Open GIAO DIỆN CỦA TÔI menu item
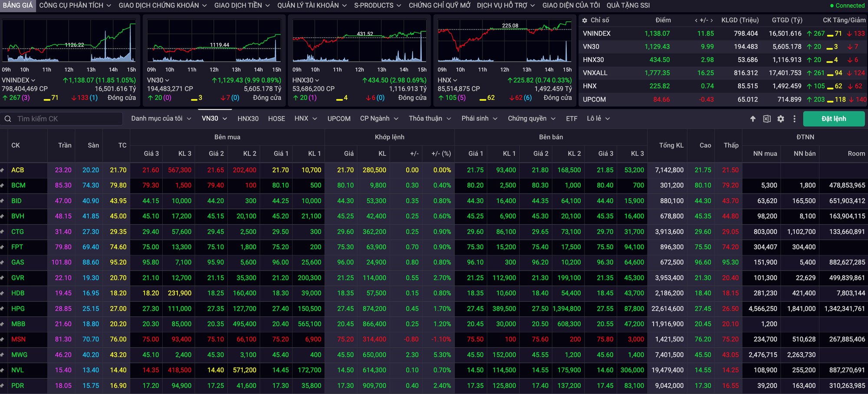 (571, 5)
